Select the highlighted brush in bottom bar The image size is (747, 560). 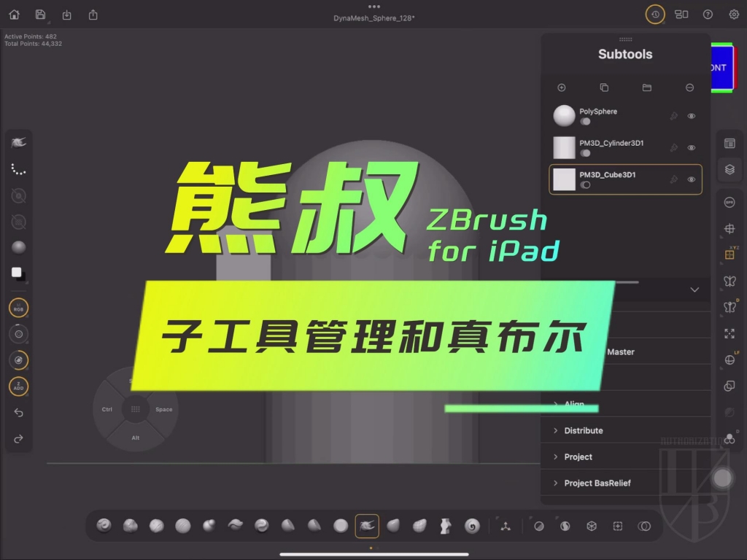pyautogui.click(x=367, y=526)
